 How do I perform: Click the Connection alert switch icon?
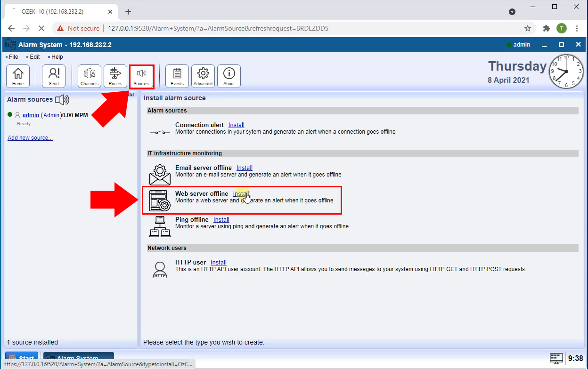pos(160,132)
